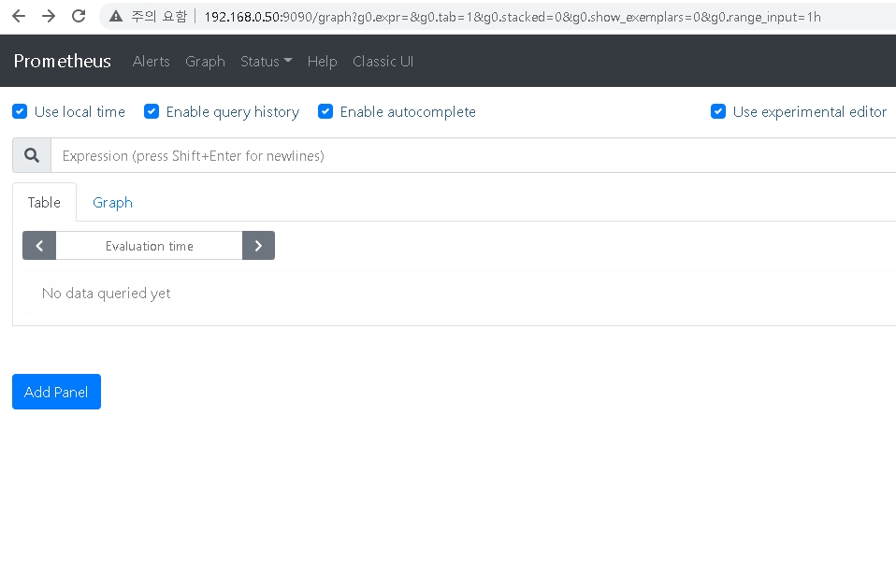Open the Alerts page
The height and width of the screenshot is (588, 896).
[151, 61]
